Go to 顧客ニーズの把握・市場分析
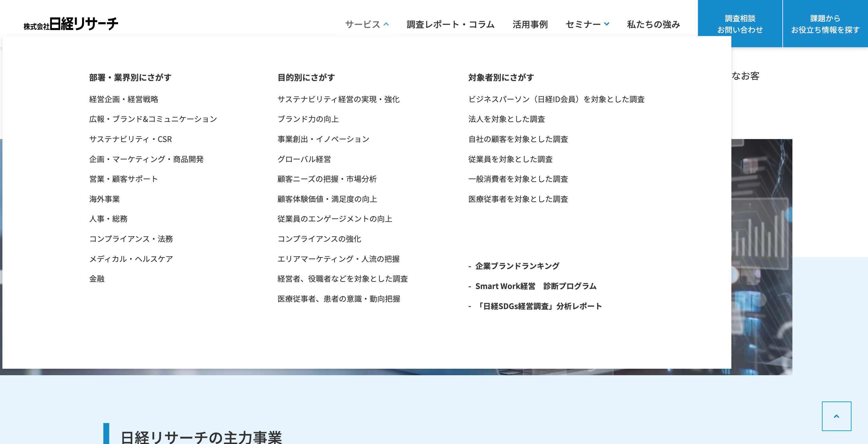Image resolution: width=868 pixels, height=444 pixels. [x=327, y=179]
